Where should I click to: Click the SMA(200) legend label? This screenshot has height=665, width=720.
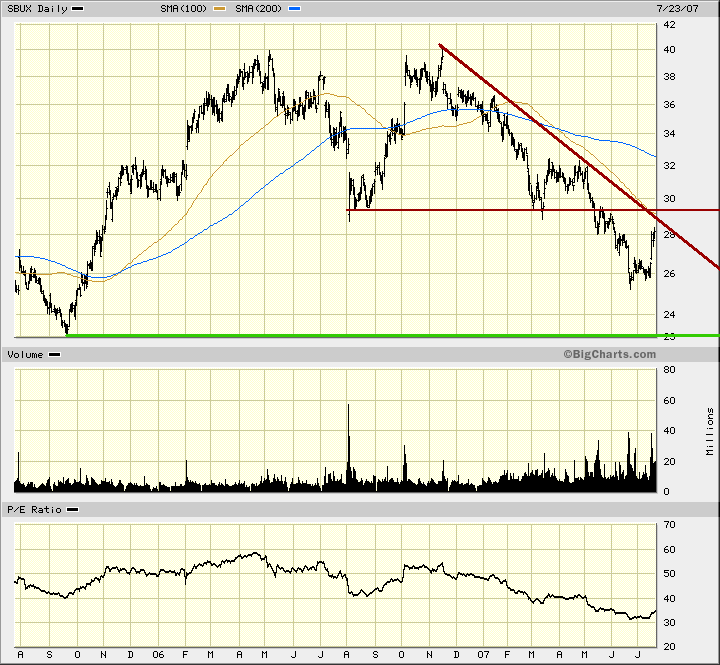[x=259, y=9]
